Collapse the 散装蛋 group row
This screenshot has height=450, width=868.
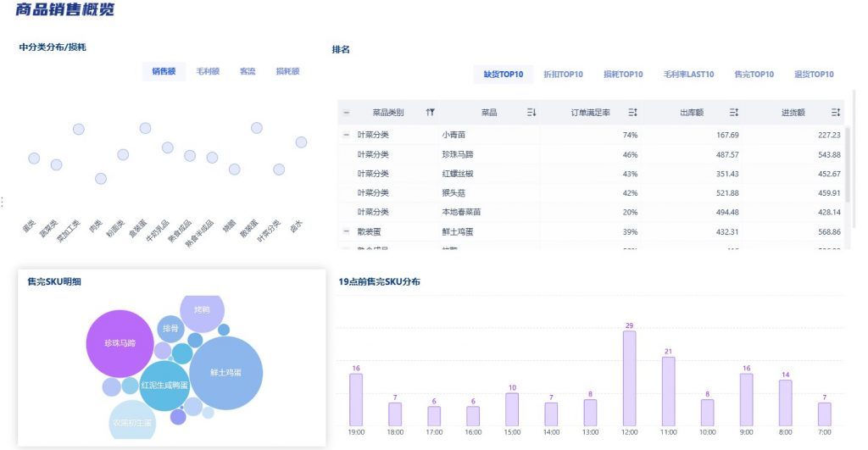pos(346,231)
